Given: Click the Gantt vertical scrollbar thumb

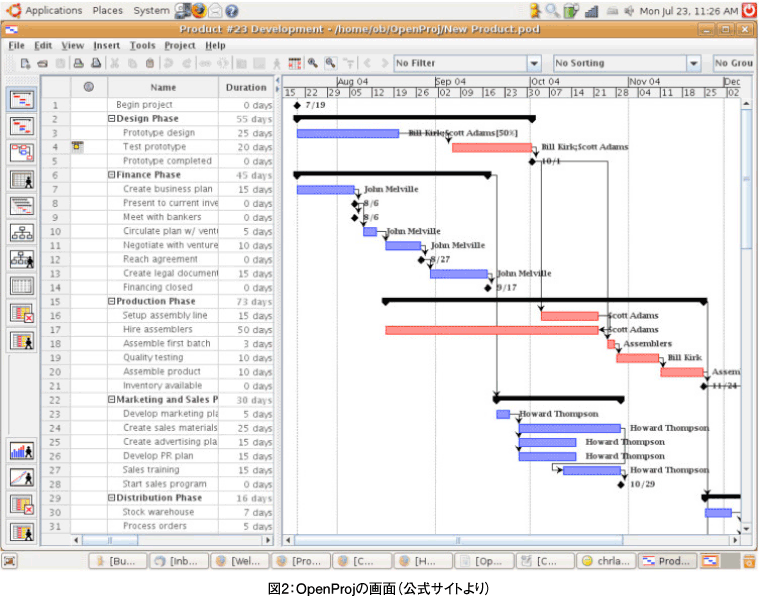Looking at the screenshot, I should click(746, 180).
